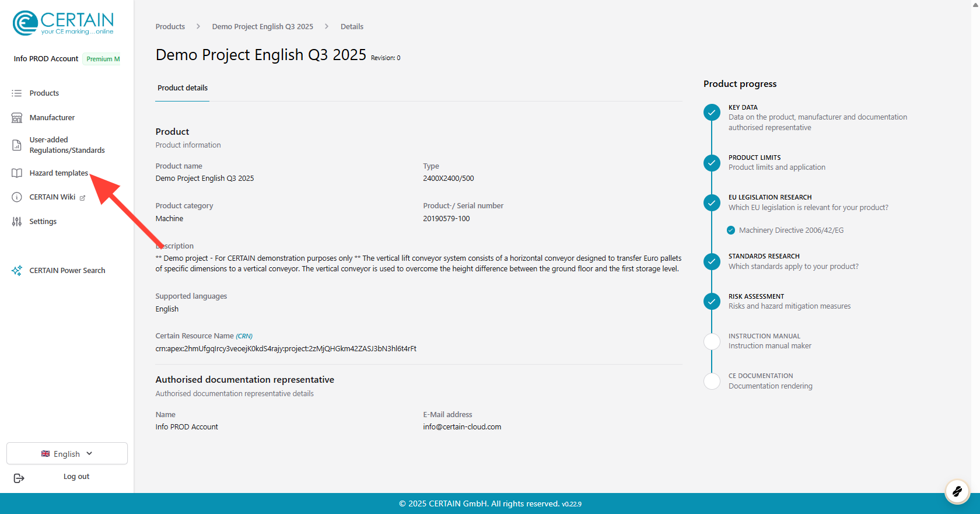Click the Settings sliders icon

[x=17, y=222]
